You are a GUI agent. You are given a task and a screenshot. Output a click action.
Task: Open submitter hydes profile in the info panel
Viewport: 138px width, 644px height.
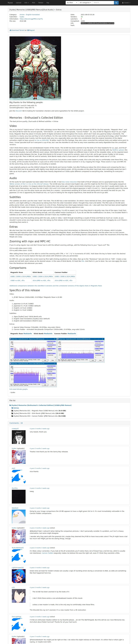(22, 17)
